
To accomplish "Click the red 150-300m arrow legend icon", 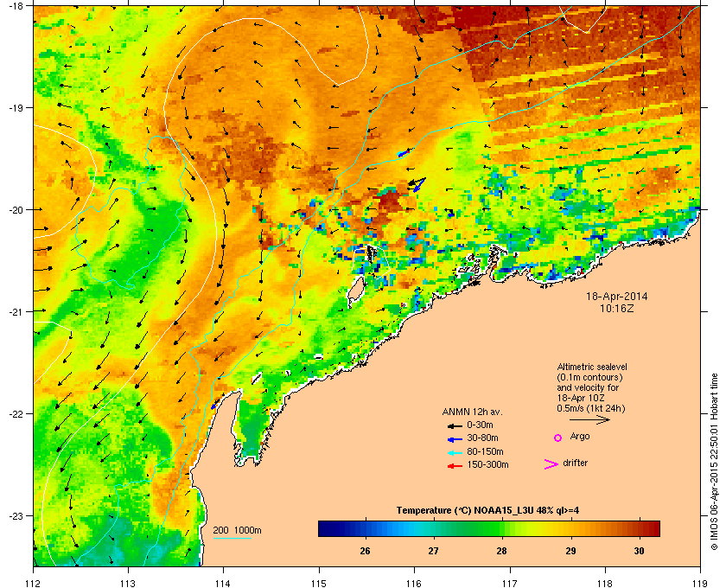I will click(x=455, y=466).
